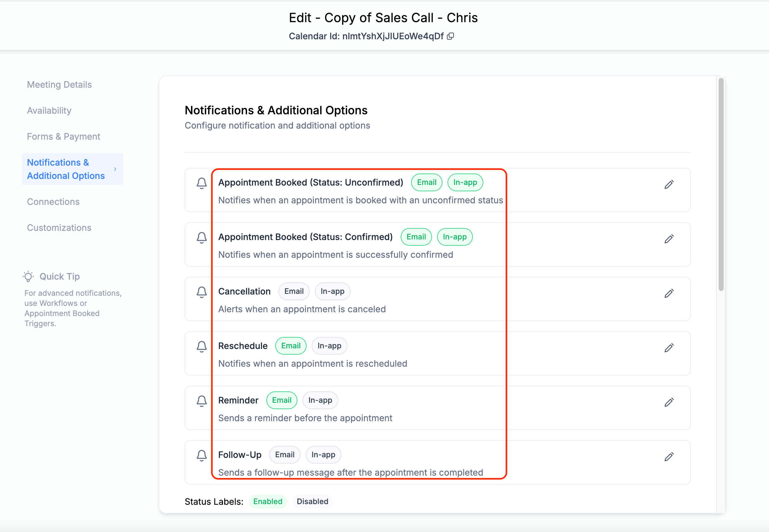
Task: Switch to the Meeting Details section
Action: (59, 84)
